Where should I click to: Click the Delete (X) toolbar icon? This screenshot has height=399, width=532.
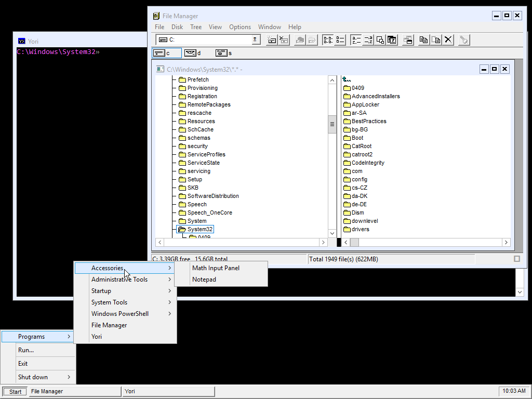[x=448, y=39]
